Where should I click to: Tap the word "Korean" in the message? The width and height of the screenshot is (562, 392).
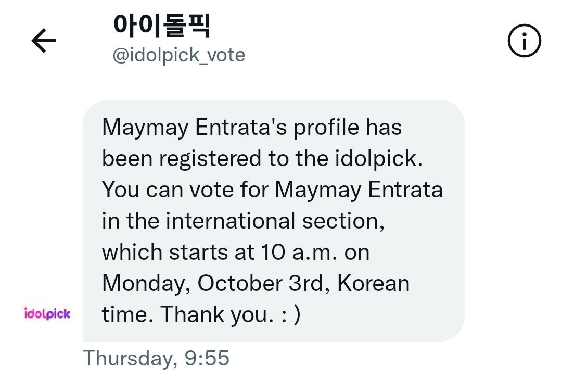pyautogui.click(x=373, y=283)
